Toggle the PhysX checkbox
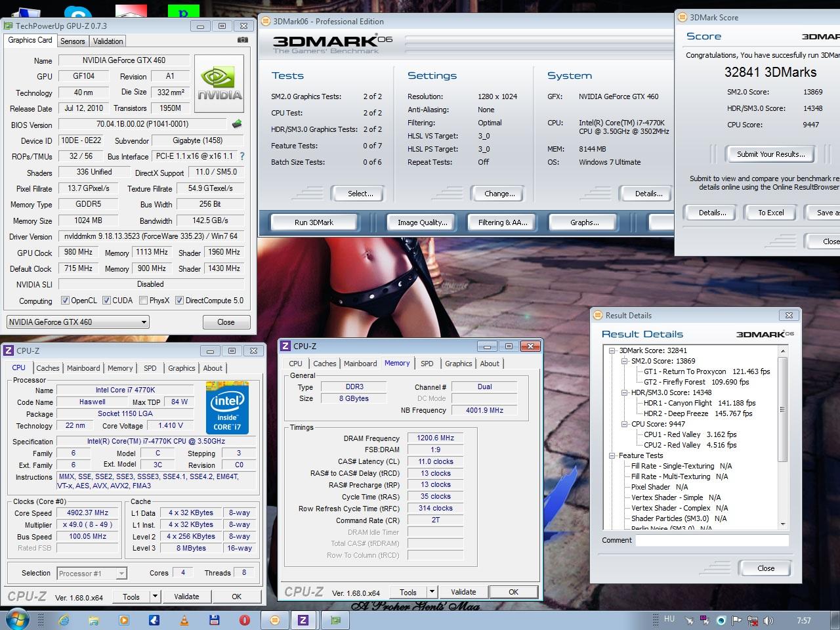This screenshot has width=840, height=630. click(x=143, y=301)
